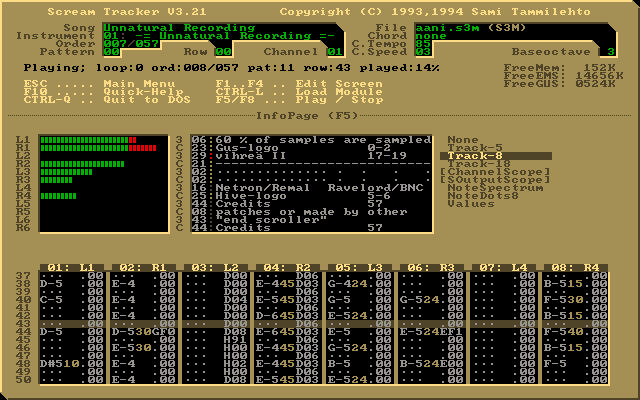640x400 pixels.
Task: Click the 'C-5' note in track 01 row 40
Action: pos(52,300)
